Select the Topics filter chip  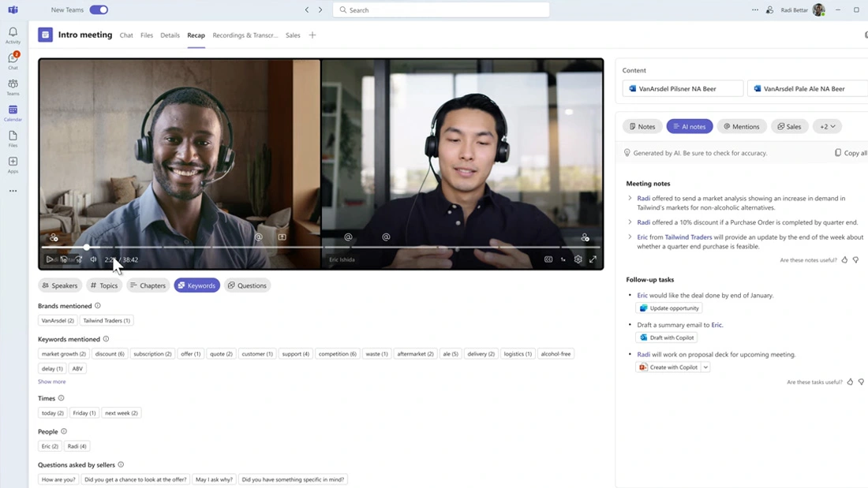104,285
